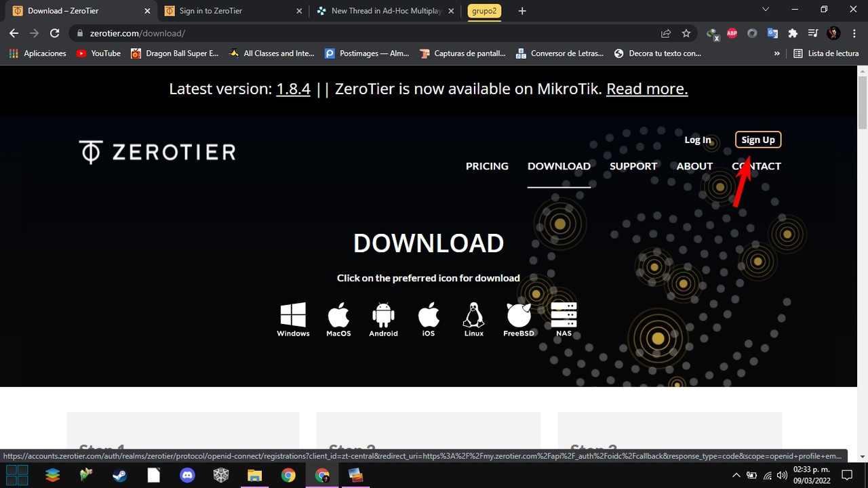Viewport: 868px width, 488px height.
Task: Click the taskbar network icon
Action: click(x=766, y=475)
